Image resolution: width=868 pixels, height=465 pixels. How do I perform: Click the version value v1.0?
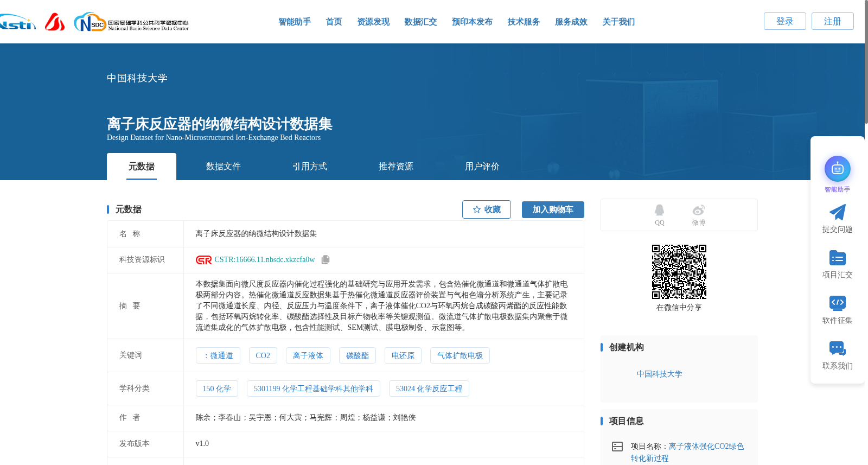click(202, 444)
